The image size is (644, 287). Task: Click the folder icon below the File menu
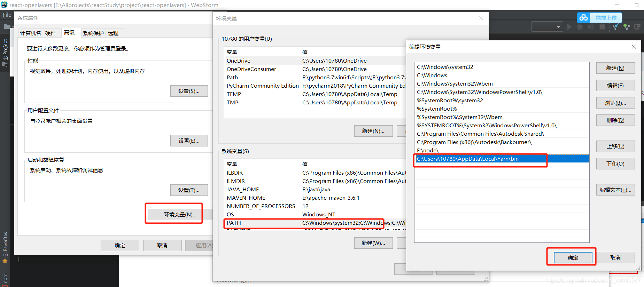click(7, 26)
